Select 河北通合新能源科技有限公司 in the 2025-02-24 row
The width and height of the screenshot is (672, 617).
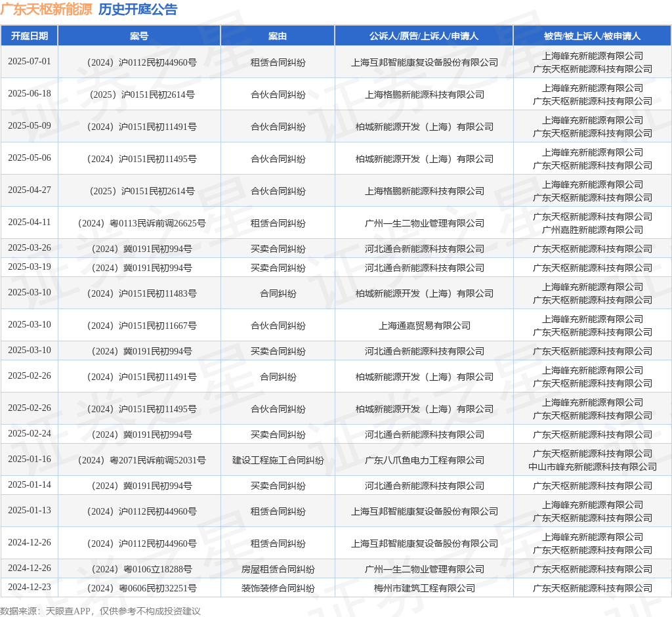pyautogui.click(x=425, y=435)
